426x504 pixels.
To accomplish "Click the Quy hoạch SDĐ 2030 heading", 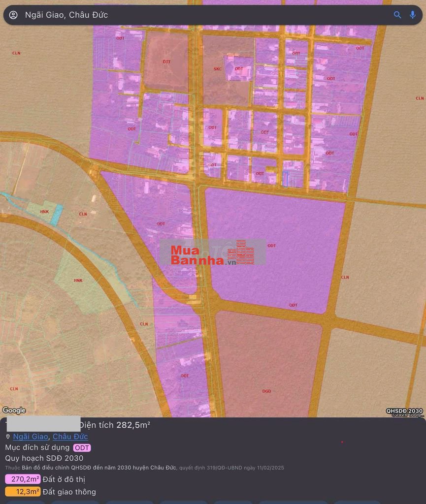I will [44, 458].
